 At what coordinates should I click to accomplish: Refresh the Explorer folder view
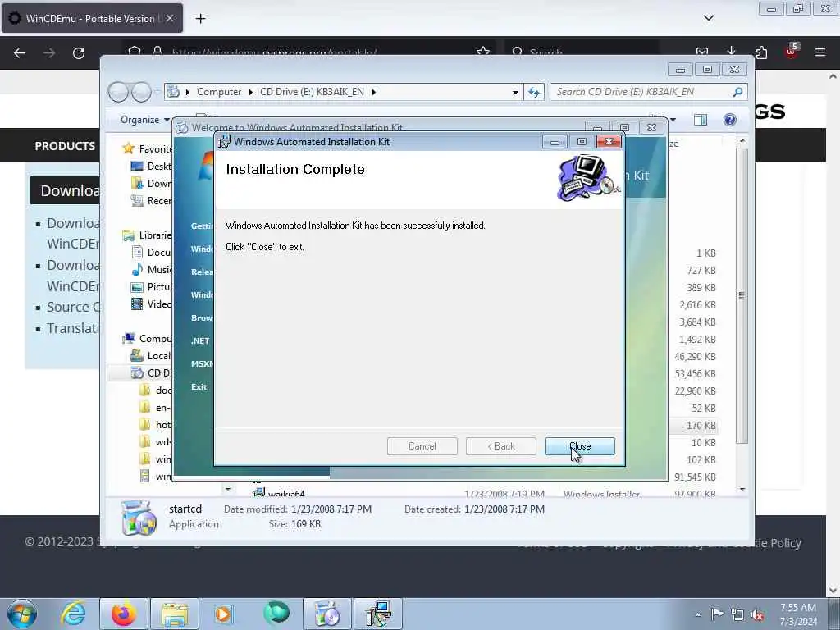coord(534,92)
